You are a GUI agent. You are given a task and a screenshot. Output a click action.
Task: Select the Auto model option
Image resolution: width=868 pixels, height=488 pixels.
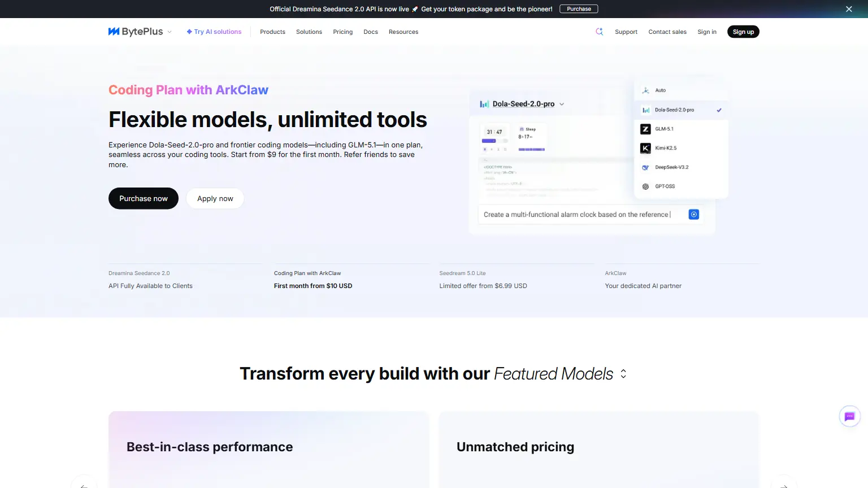tap(681, 90)
